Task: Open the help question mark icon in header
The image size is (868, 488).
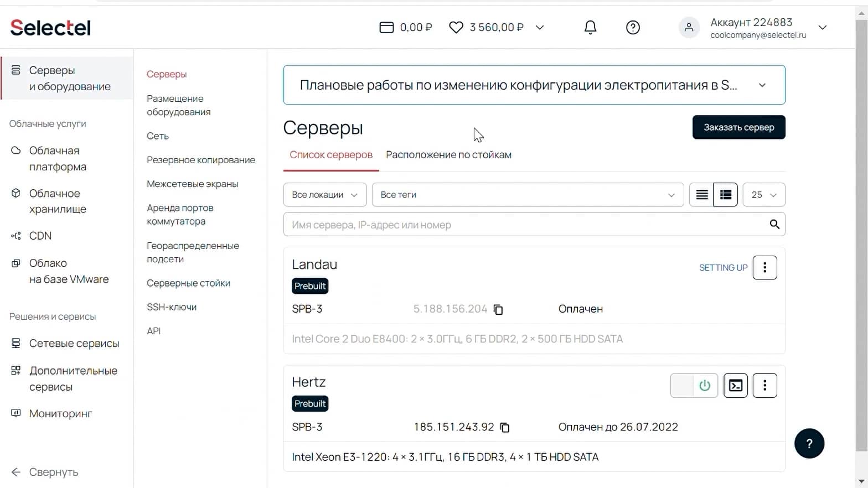Action: tap(633, 28)
